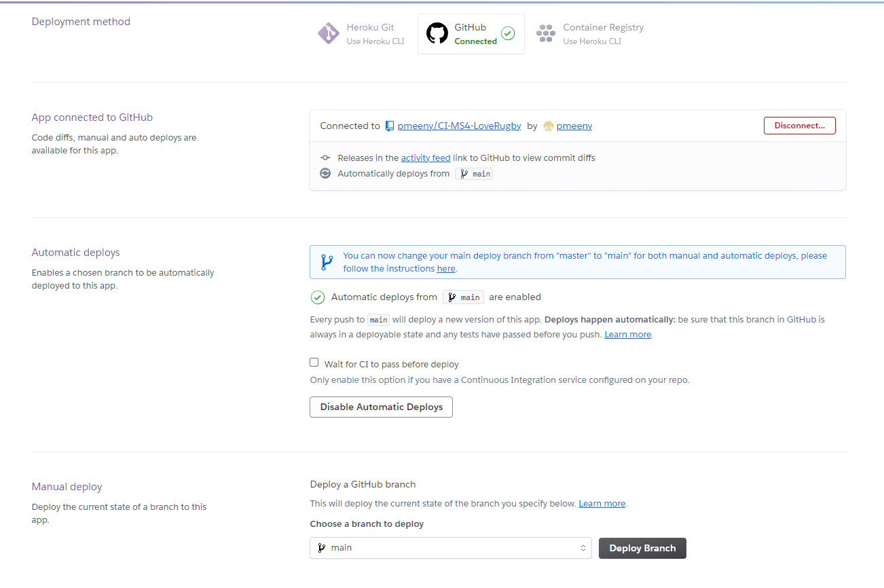Viewport: 884px width, 588px height.
Task: Open the Learn more link under Manual deploy
Action: pyautogui.click(x=602, y=503)
